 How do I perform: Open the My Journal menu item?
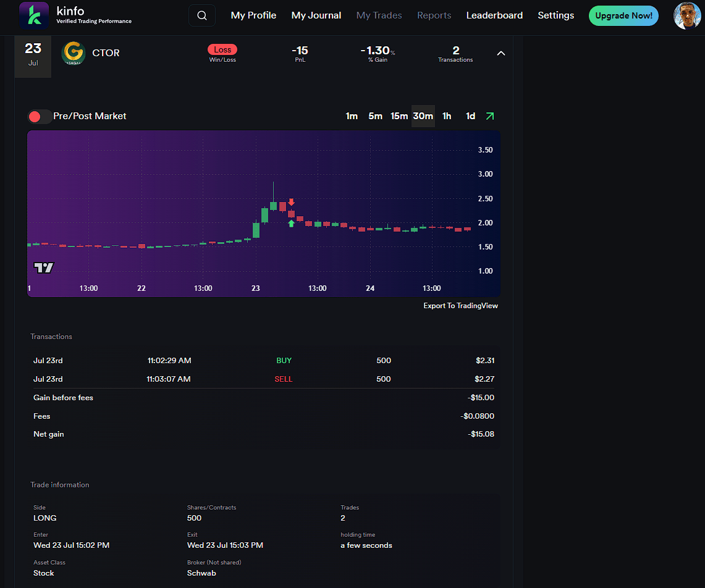tap(316, 15)
